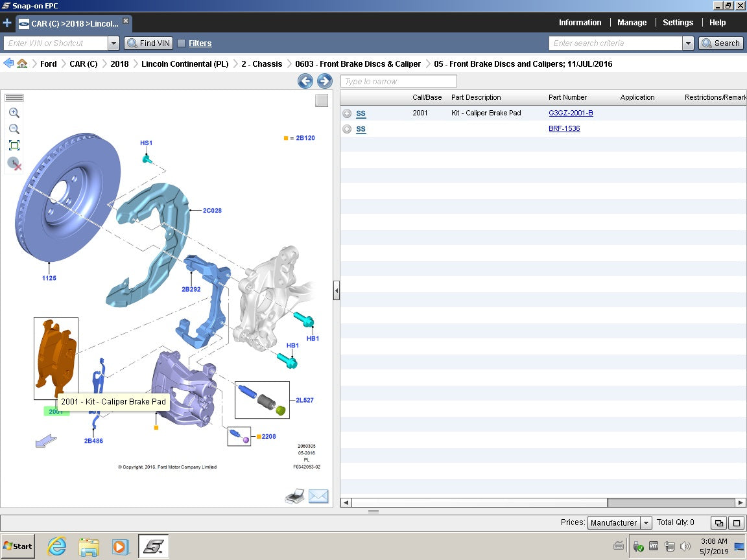Print the diagram using the printer icon
The image size is (747, 560).
[294, 497]
